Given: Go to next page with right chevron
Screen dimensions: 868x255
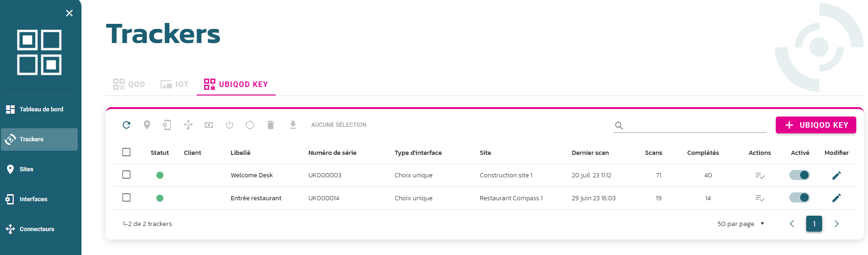Looking at the screenshot, I should tap(837, 224).
